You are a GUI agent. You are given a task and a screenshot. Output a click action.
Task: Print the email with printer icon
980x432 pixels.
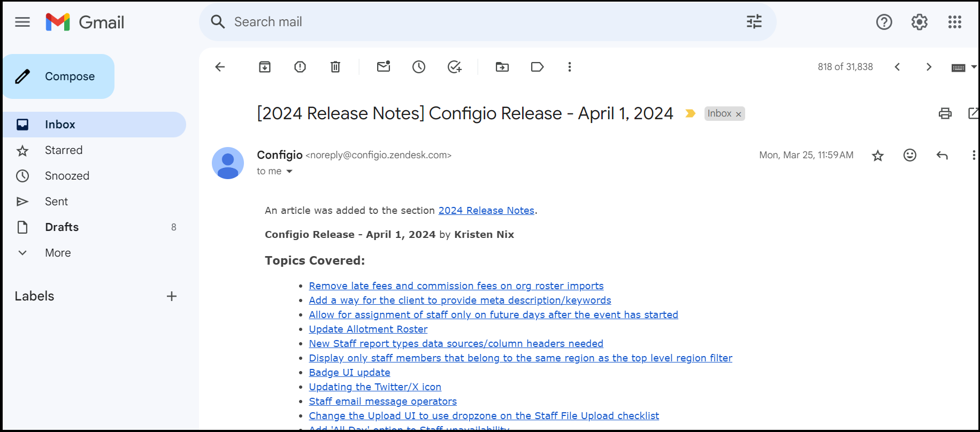(945, 113)
